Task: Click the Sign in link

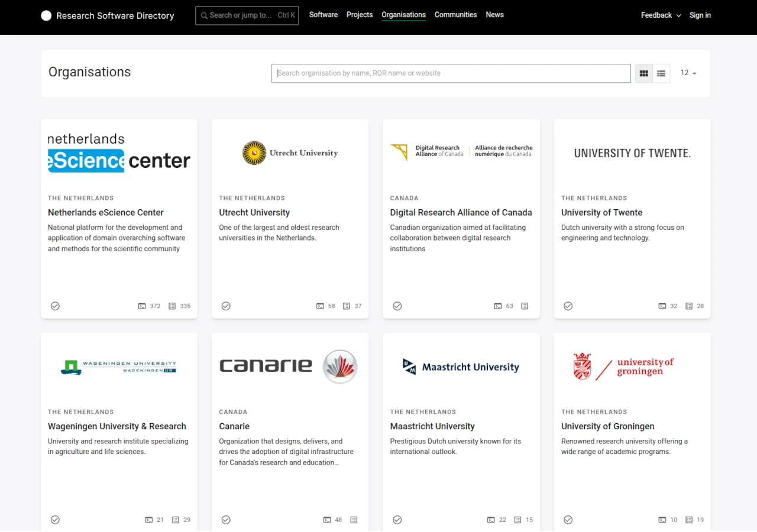Action: tap(700, 15)
